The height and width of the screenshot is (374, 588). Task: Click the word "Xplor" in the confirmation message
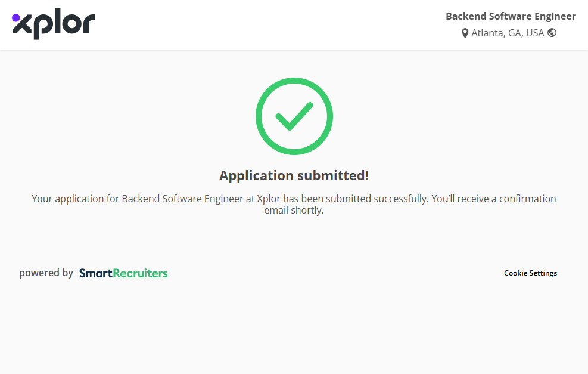(x=269, y=199)
